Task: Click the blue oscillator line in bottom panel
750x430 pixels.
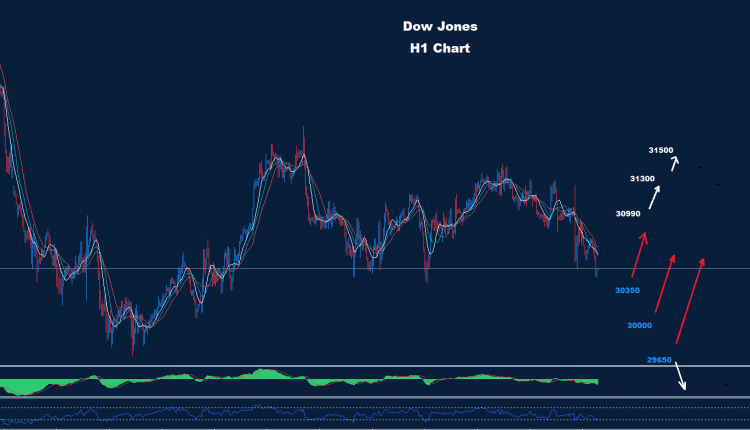Action: pos(299,414)
